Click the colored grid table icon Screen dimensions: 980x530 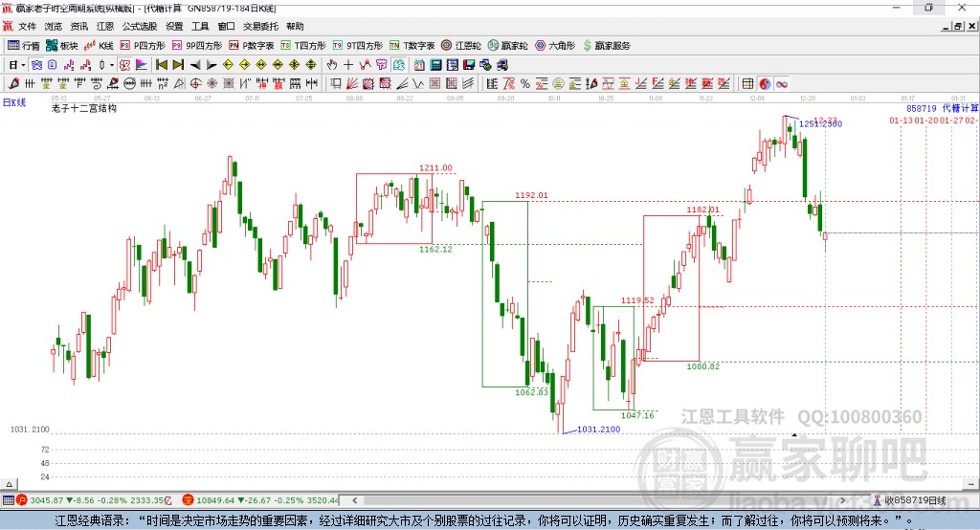[747, 84]
